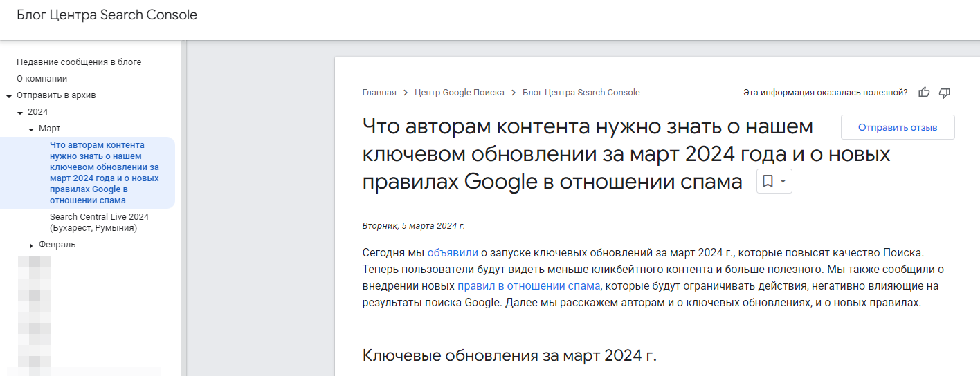The image size is (980, 376).
Task: Open "Центр Google Поиска" breadcrumb
Action: [459, 93]
